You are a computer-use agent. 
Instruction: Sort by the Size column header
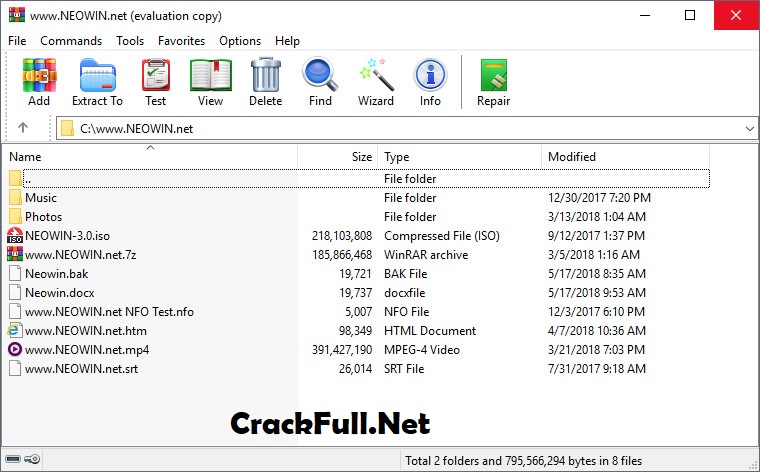tap(337, 157)
